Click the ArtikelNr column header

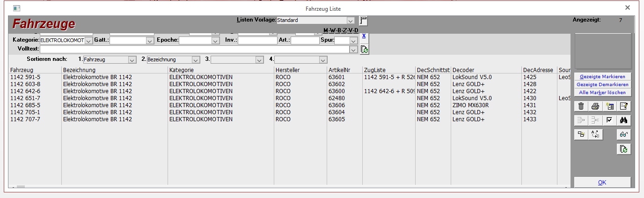tap(344, 70)
